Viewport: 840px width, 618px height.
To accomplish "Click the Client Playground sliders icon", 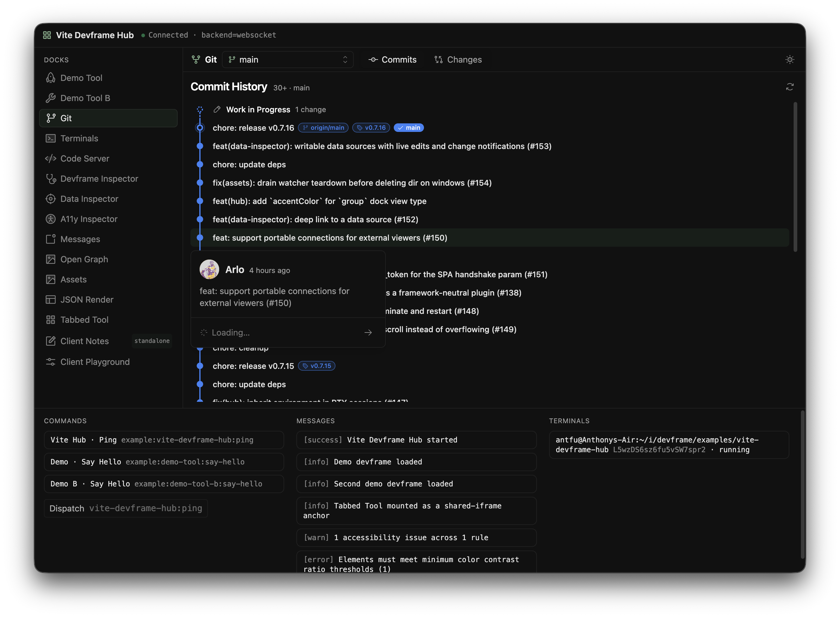I will pos(50,362).
